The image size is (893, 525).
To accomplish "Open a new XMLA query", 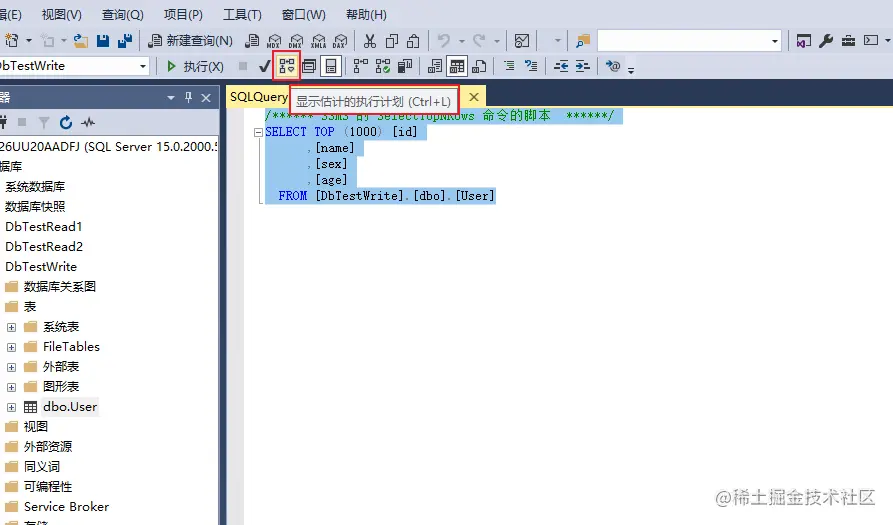I will 318,41.
